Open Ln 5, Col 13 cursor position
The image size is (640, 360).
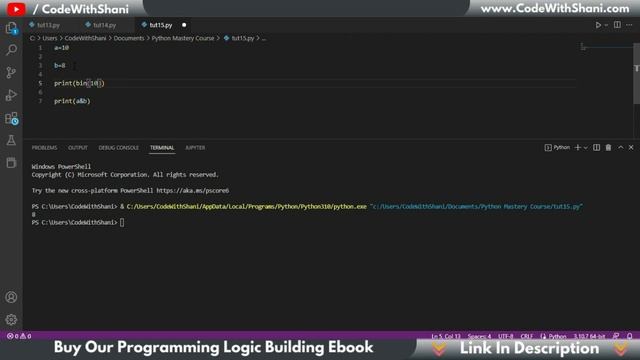pyautogui.click(x=446, y=336)
